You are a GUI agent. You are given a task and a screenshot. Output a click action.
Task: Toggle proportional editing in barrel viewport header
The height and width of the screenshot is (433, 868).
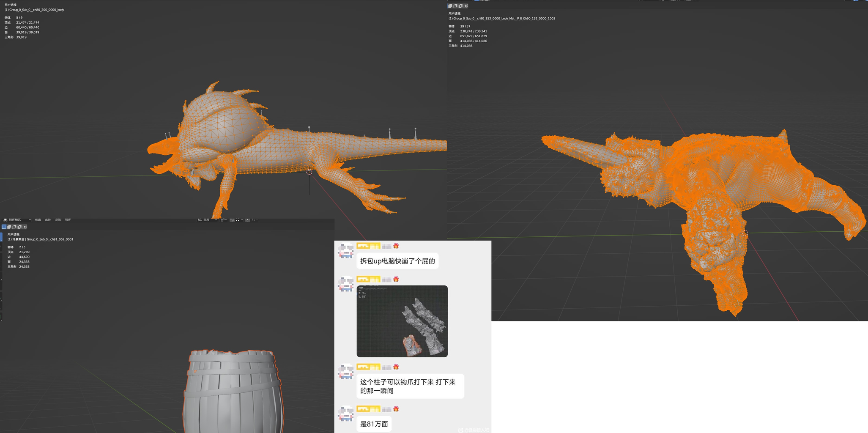pyautogui.click(x=247, y=219)
